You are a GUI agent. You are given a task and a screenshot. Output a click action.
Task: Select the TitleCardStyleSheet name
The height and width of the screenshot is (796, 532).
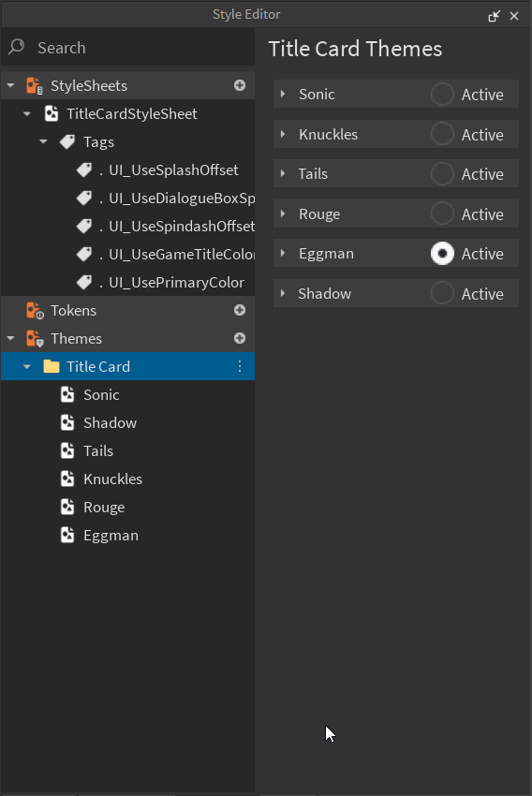point(132,113)
